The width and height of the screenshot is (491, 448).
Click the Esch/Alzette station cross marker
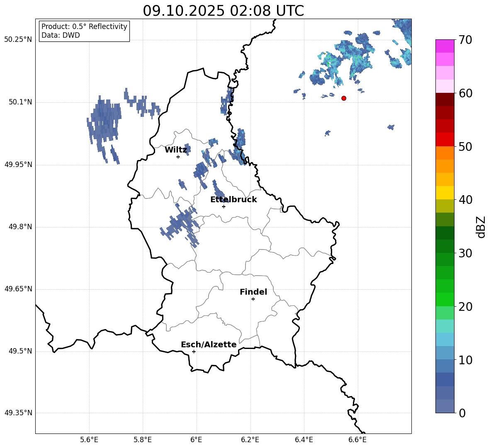click(194, 351)
